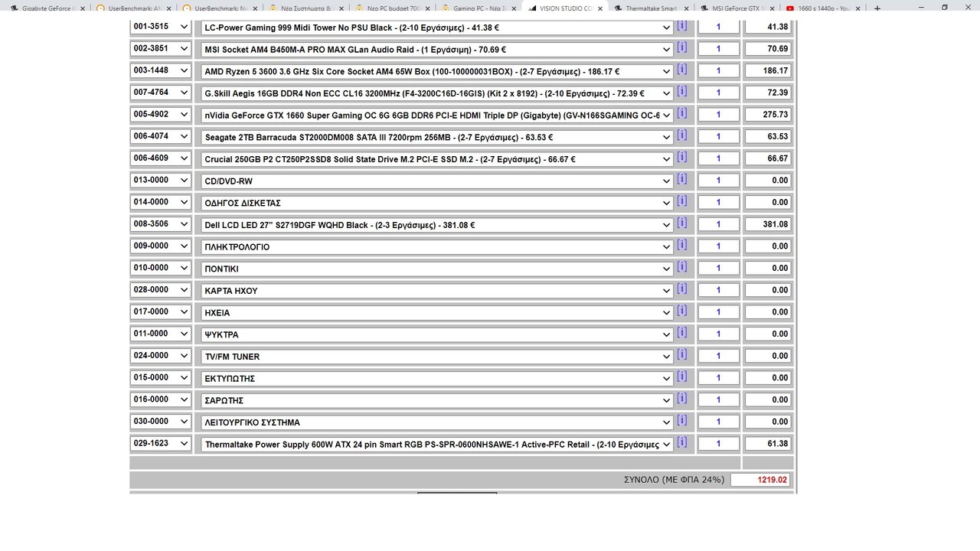Click info icon in ΟΔΗΓΟΣ ΔΙΣΚΕΤΑΣ row

pos(681,201)
